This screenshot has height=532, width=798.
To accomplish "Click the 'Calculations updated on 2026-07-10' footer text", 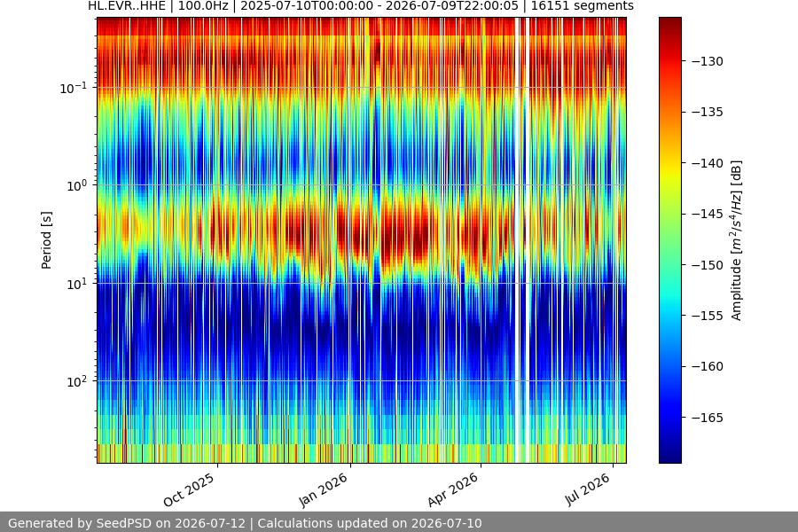I will click(370, 523).
